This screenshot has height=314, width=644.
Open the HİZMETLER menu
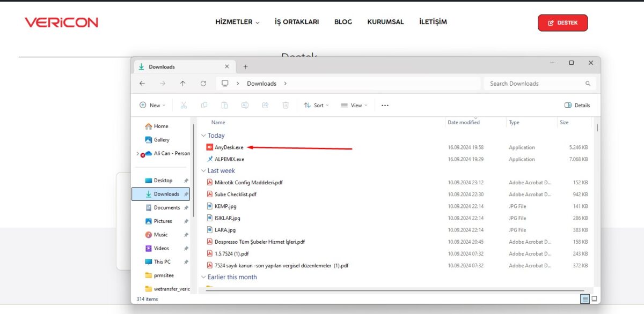pos(237,22)
